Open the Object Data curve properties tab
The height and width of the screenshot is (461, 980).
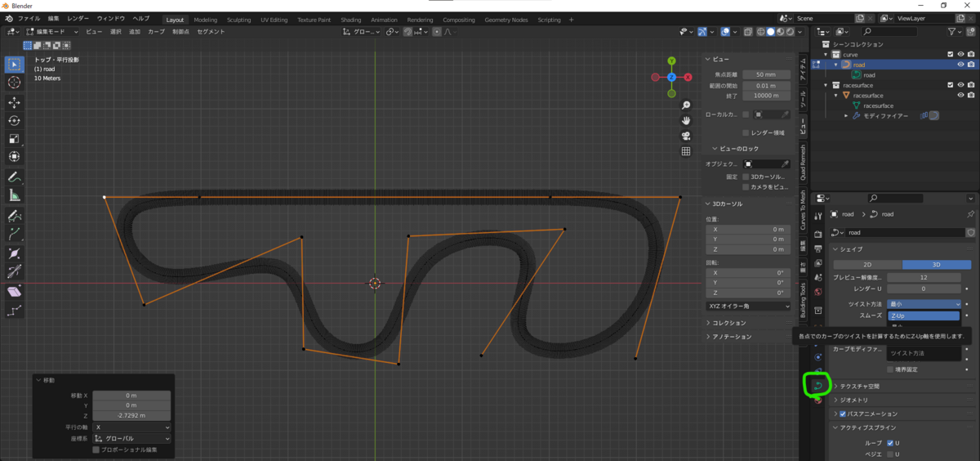click(817, 386)
